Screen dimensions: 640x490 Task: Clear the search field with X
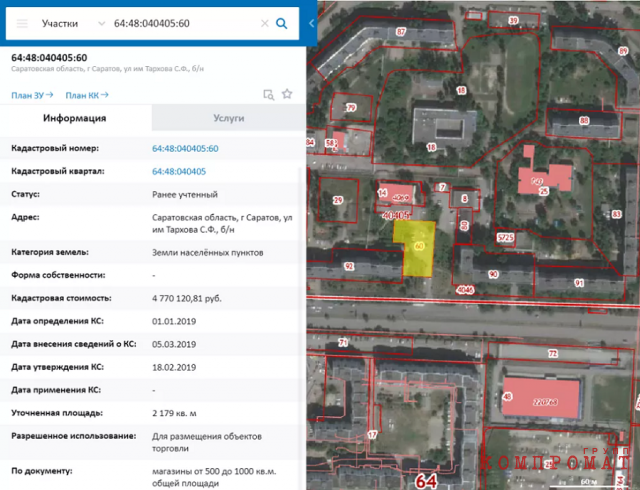pos(264,23)
